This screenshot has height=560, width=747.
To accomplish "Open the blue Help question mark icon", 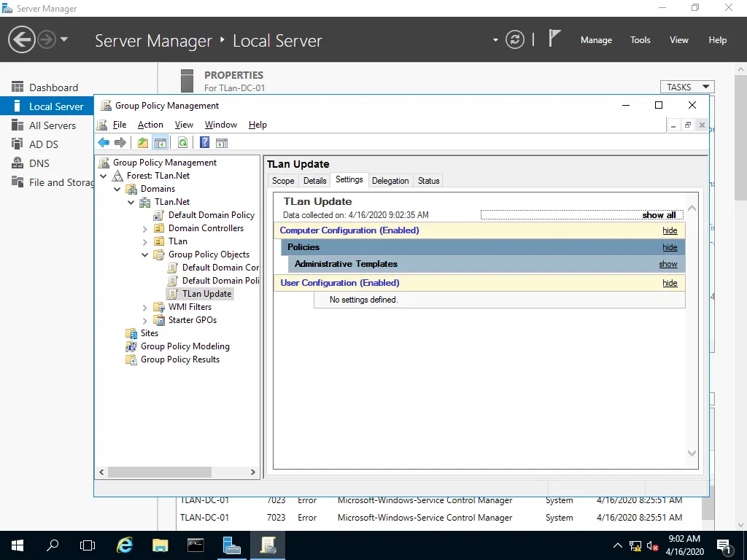I will [204, 142].
